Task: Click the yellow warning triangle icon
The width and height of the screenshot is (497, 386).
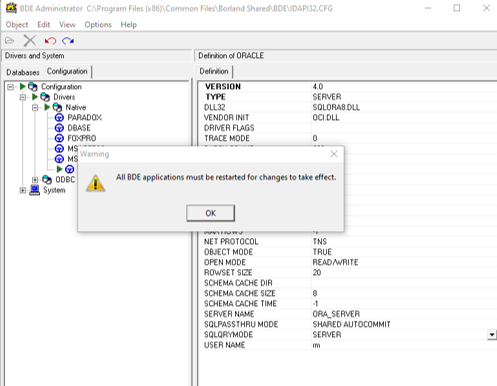Action: (x=96, y=183)
